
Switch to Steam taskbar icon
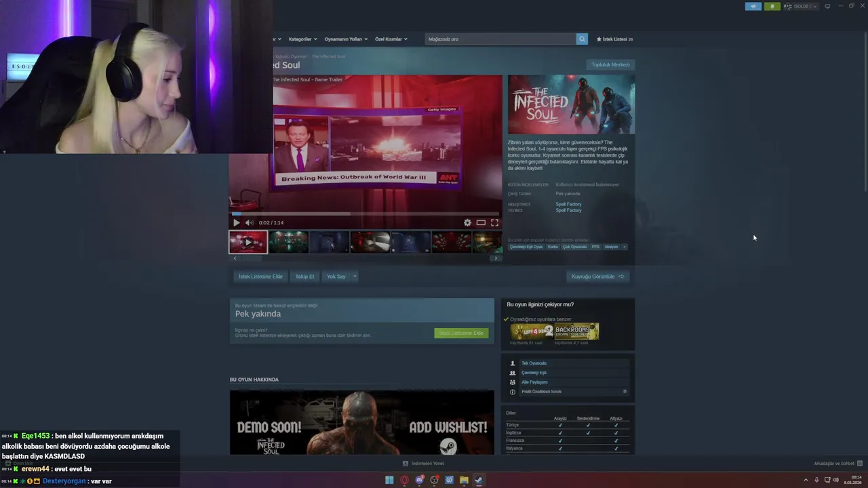tap(478, 480)
